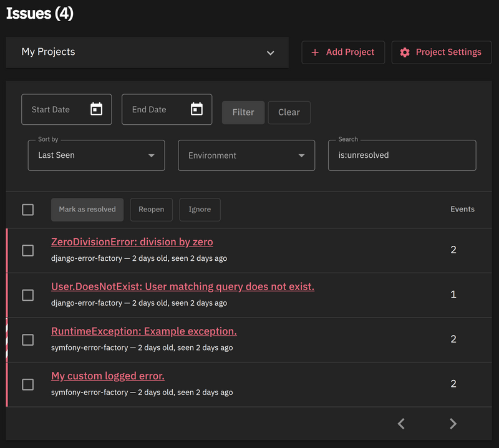
Task: Open the Sort by Last Seen dropdown
Action: click(x=96, y=155)
